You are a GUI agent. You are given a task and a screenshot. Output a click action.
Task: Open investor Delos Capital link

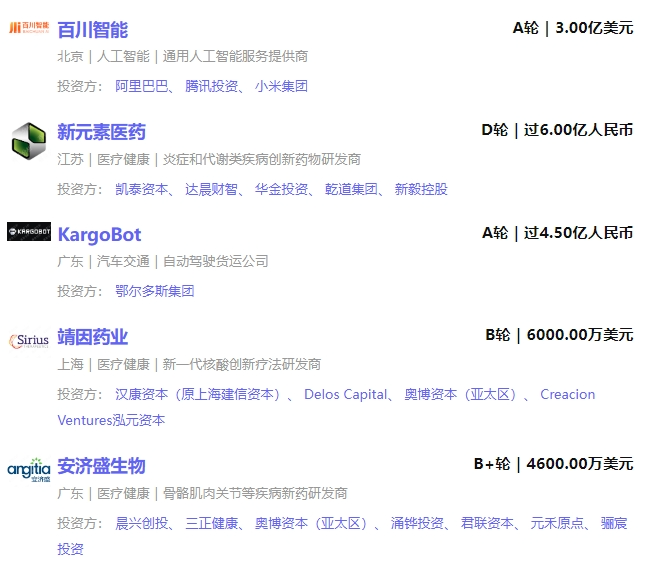(345, 394)
